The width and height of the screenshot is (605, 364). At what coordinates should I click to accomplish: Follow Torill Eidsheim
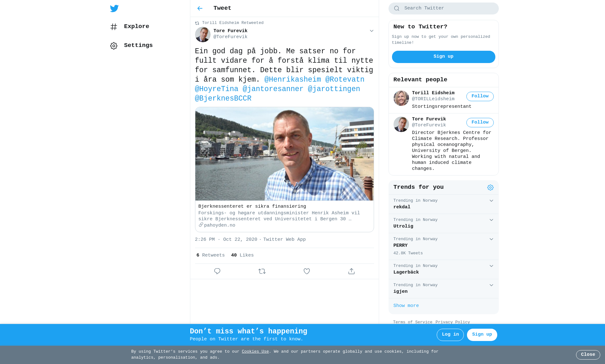pyautogui.click(x=480, y=96)
